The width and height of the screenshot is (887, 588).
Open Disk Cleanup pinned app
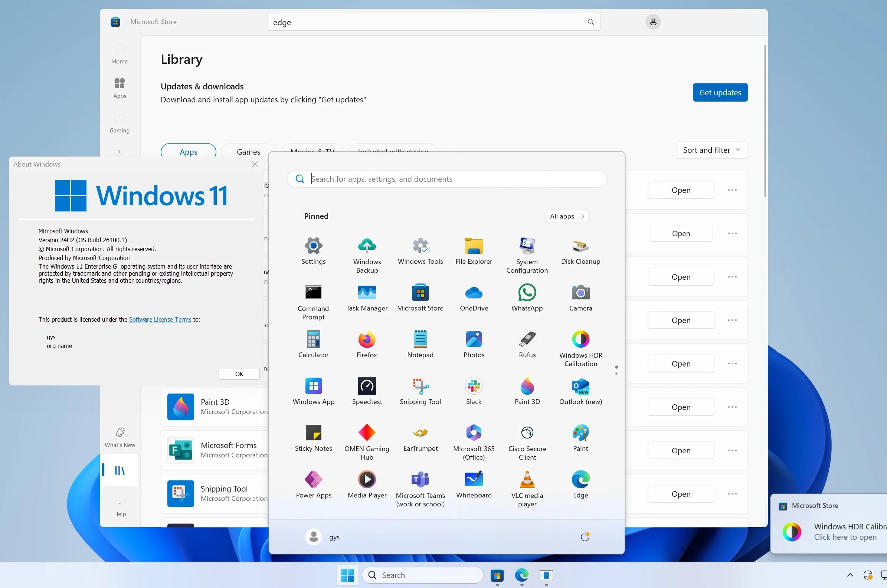click(580, 251)
